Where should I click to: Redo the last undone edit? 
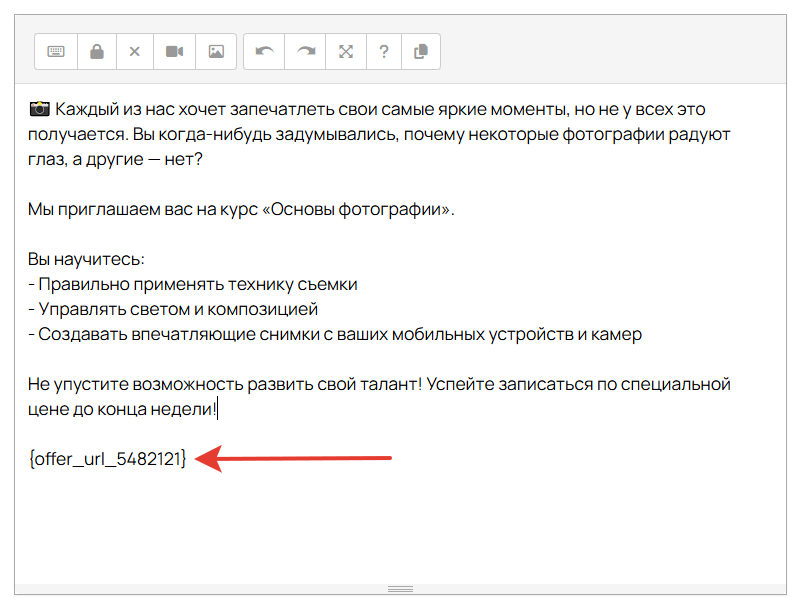(305, 51)
